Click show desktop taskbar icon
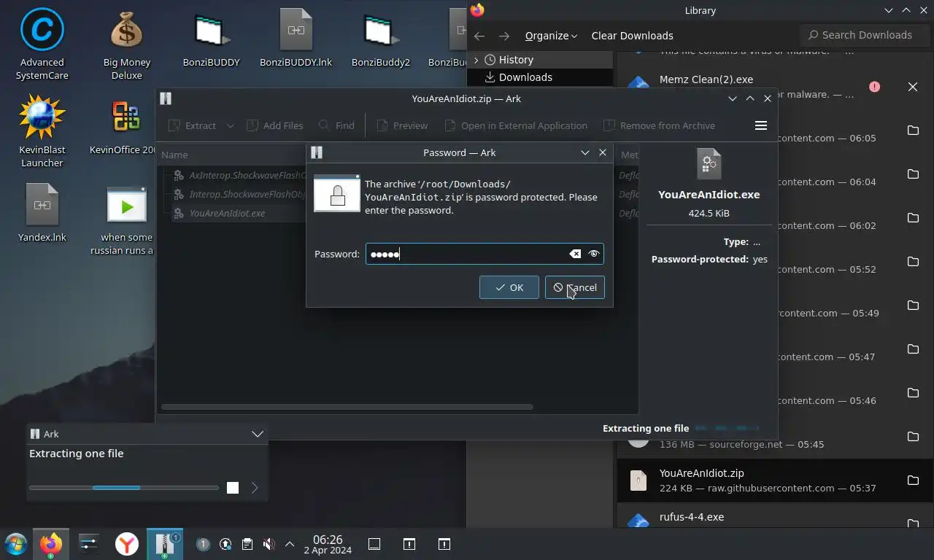 point(374,544)
